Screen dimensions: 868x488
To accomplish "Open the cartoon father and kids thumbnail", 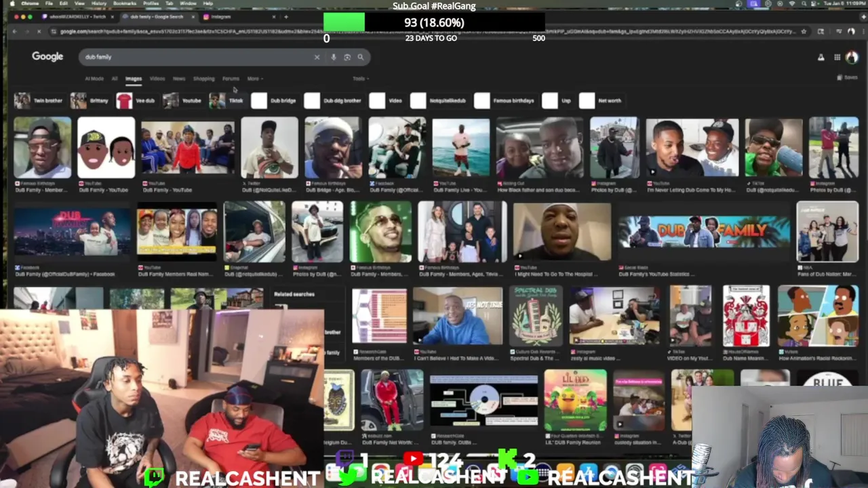I will [x=106, y=148].
